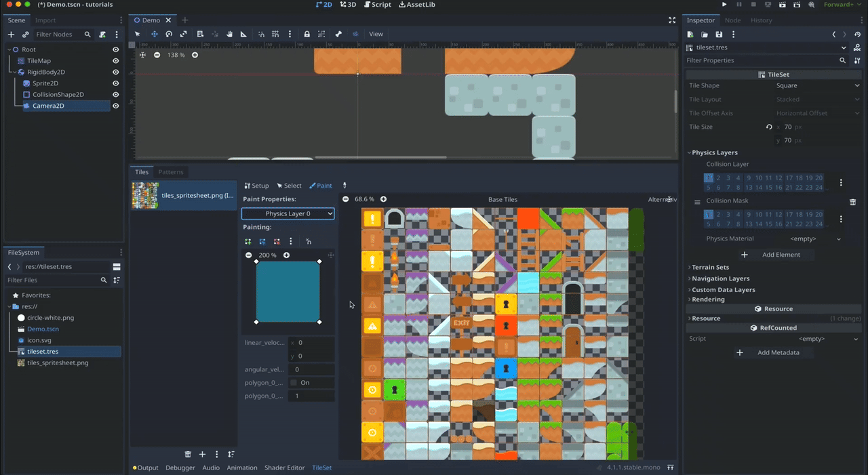Activate the Pan Mode hand tool
Image resolution: width=868 pixels, height=475 pixels.
tap(229, 34)
